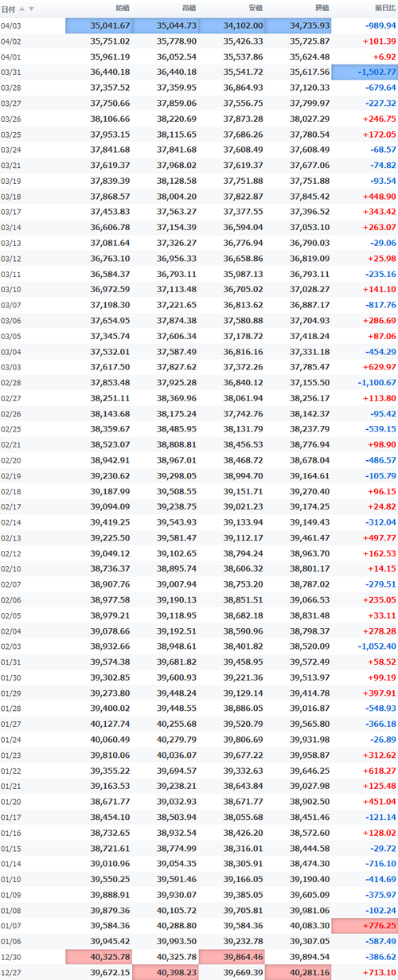The height and width of the screenshot is (980, 398).
Task: Select the highlighted 12/30 low value 39,864.46
Action: [232, 957]
